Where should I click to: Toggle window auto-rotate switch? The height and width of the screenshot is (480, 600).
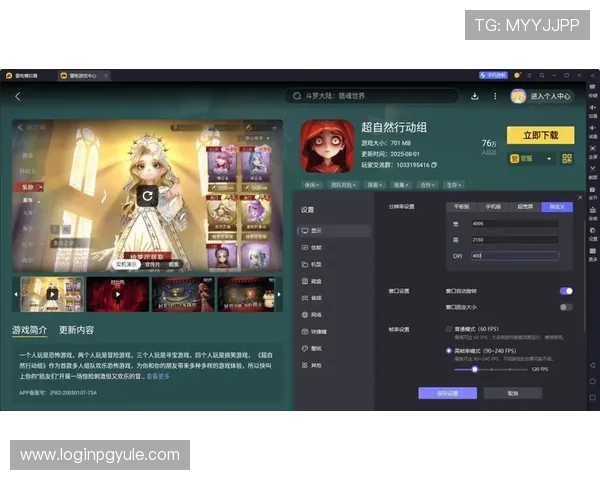[x=566, y=291]
